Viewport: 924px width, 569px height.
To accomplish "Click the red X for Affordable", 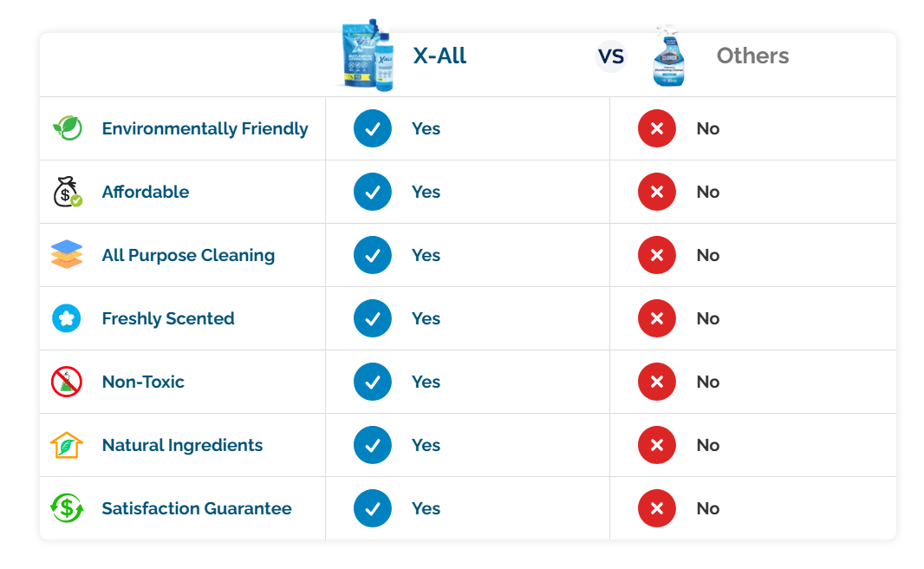I will pyautogui.click(x=657, y=192).
